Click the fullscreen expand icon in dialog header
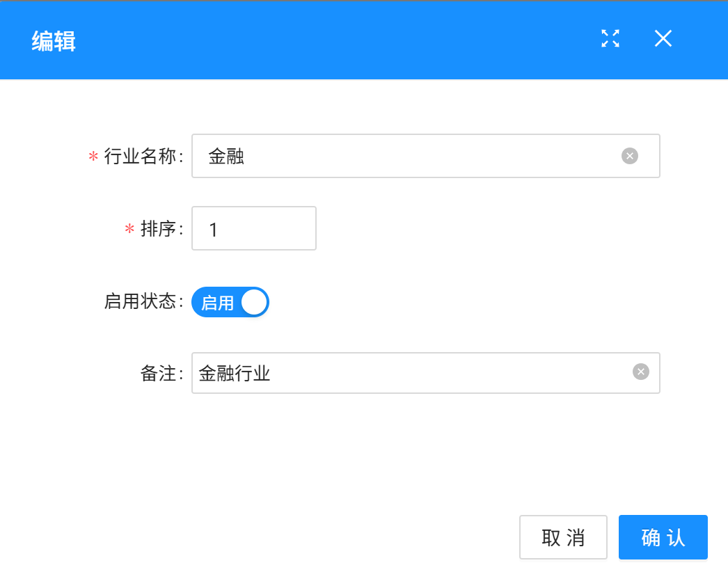 coord(610,39)
